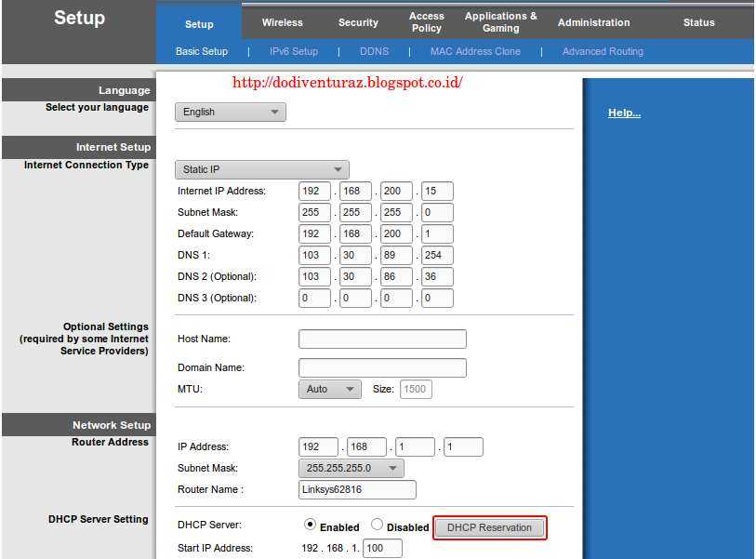Click the Router Address label

click(x=110, y=443)
